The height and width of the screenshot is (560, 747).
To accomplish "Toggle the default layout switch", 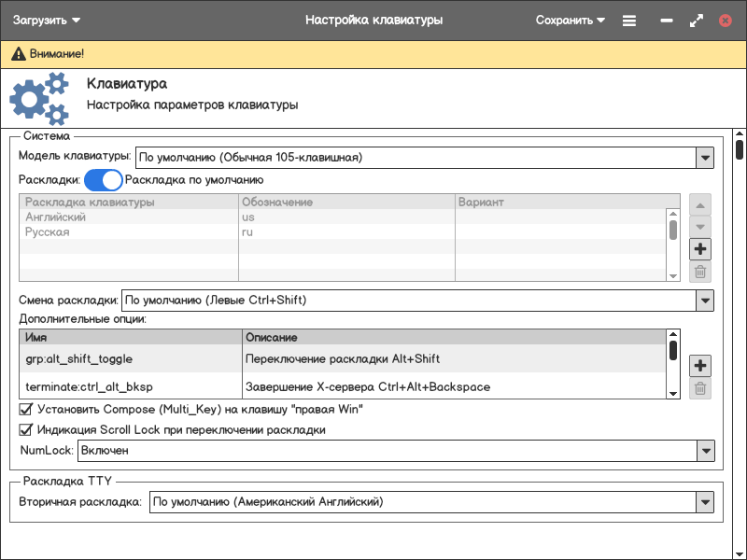I will 104,180.
